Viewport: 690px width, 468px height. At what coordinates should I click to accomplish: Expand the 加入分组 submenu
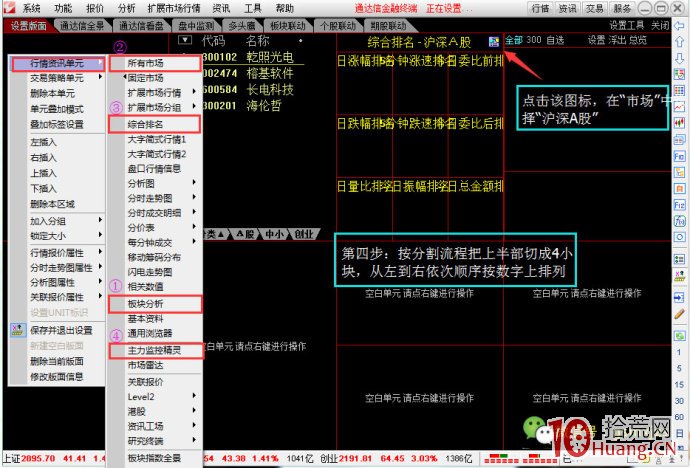pyautogui.click(x=57, y=221)
